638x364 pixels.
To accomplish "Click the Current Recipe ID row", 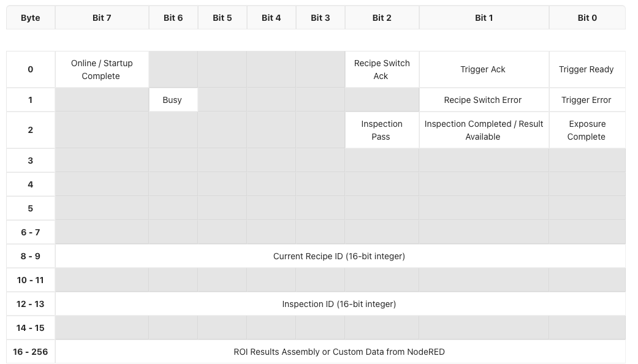I will point(339,256).
